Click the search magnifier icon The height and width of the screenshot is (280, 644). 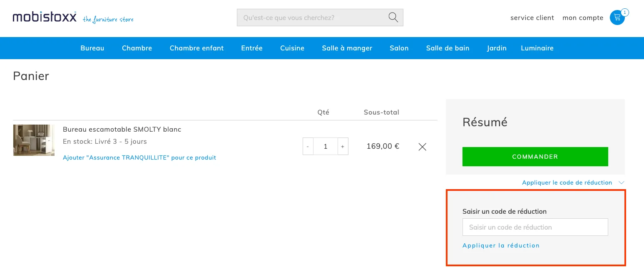(393, 17)
